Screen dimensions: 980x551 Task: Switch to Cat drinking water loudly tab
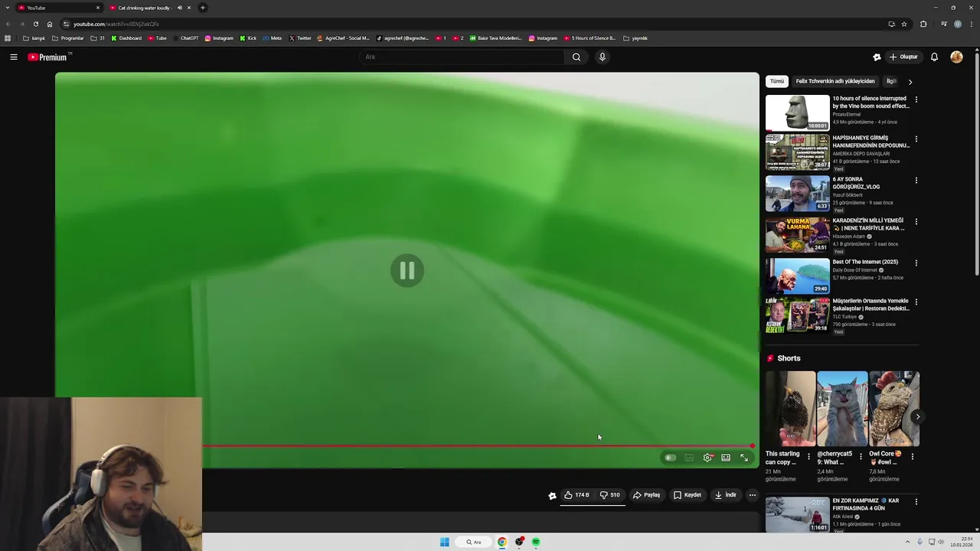point(144,8)
